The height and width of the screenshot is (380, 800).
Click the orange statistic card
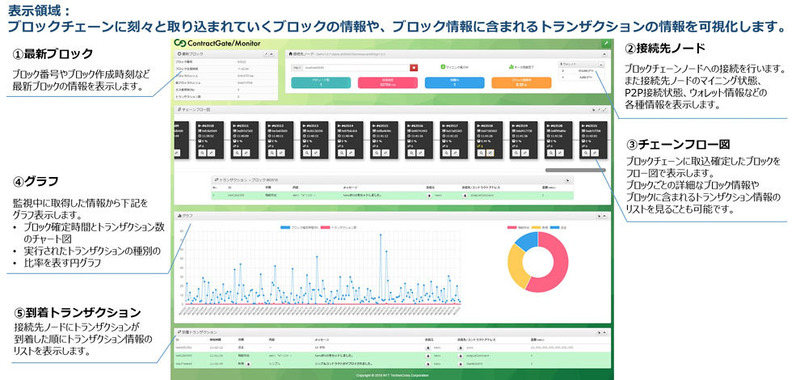point(521,83)
